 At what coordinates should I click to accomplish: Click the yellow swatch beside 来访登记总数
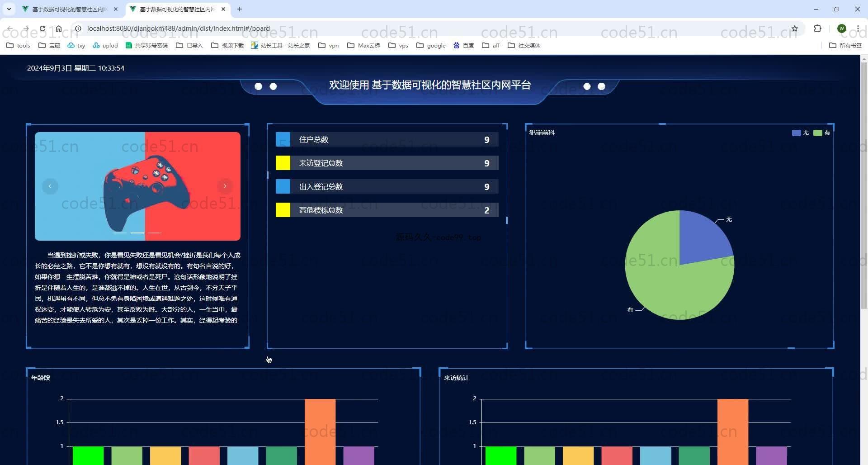click(283, 163)
